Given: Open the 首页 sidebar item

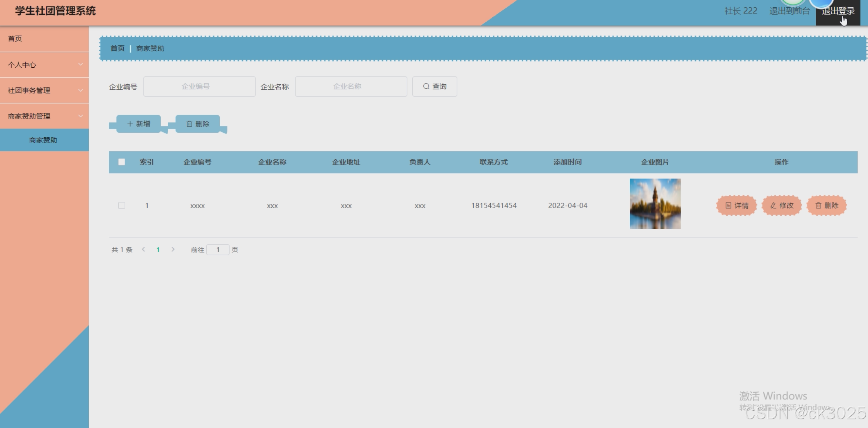Looking at the screenshot, I should [x=15, y=38].
